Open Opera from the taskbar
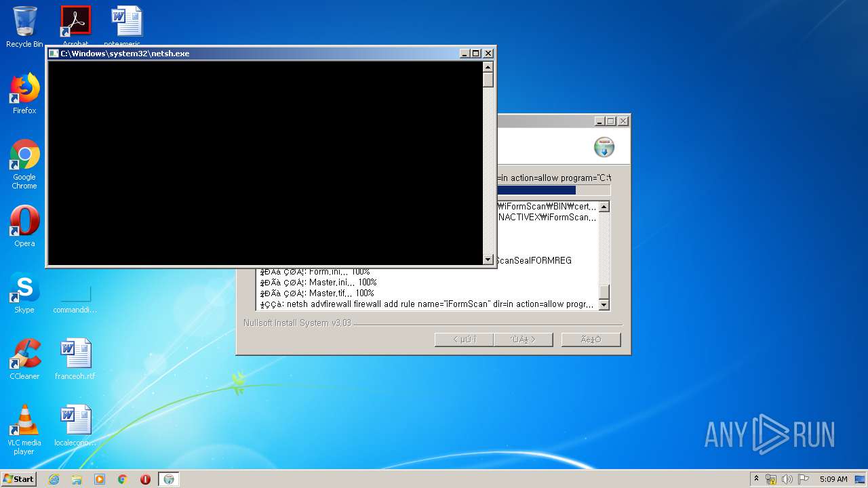The image size is (868, 488). [145, 479]
